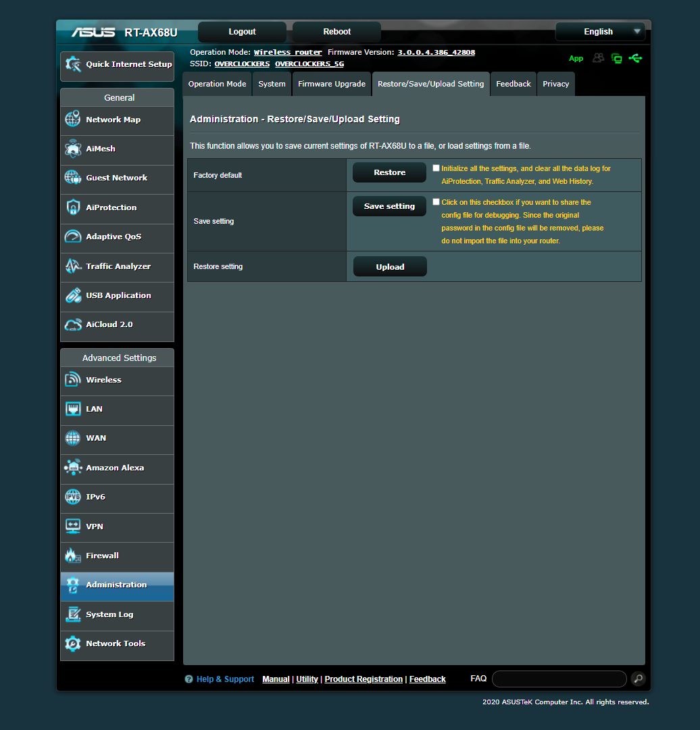Click the Save setting button

[x=390, y=206]
